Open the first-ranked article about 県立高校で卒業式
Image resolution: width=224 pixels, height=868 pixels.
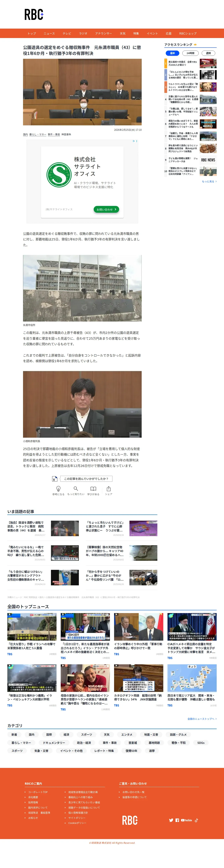tap(190, 63)
